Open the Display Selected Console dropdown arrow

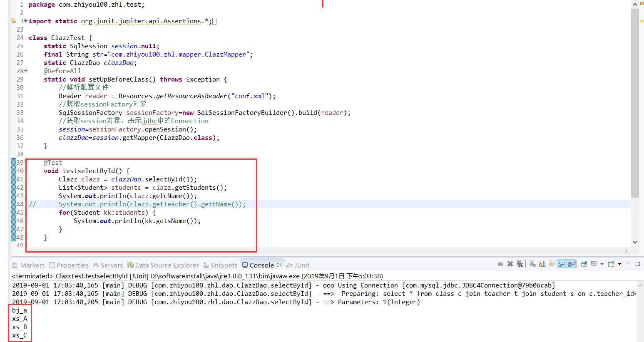(x=602, y=264)
